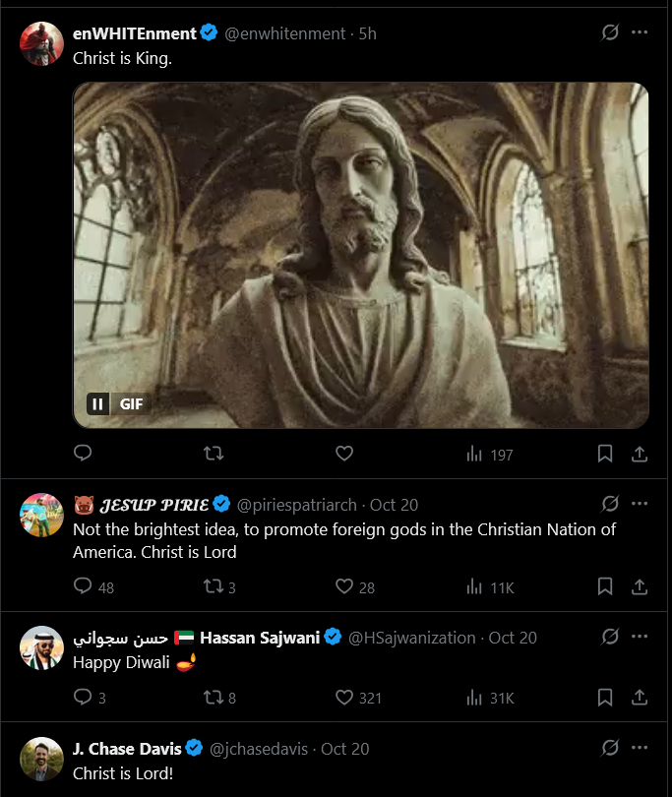Repost the Hassan Sajwani Happy Diwali tweet
672x797 pixels.
[x=213, y=698]
